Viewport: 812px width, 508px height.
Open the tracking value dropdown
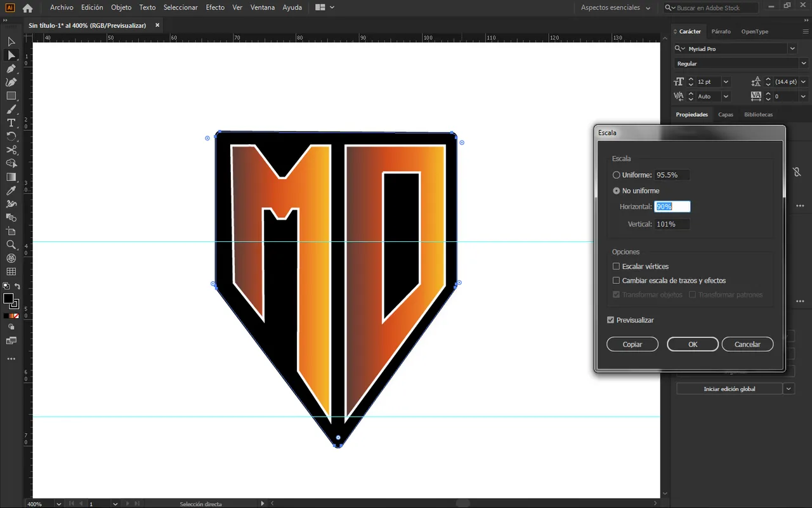(x=804, y=97)
